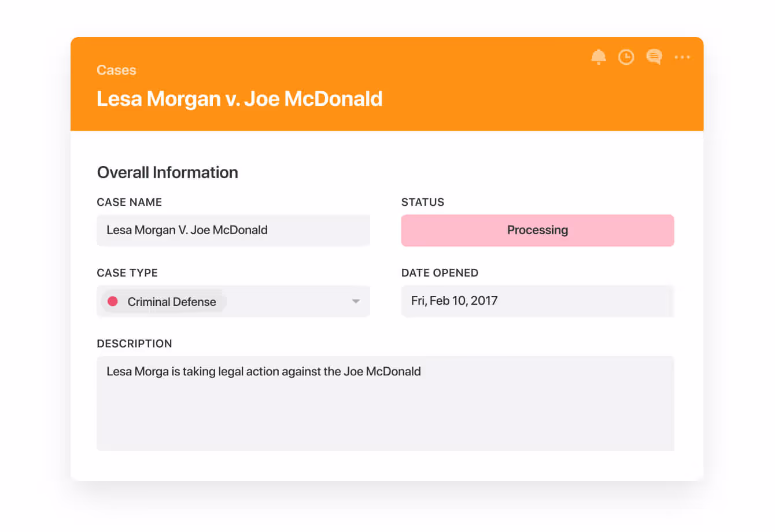The image size is (775, 532).
Task: Click the CASE TYPE field label
Action: click(127, 273)
